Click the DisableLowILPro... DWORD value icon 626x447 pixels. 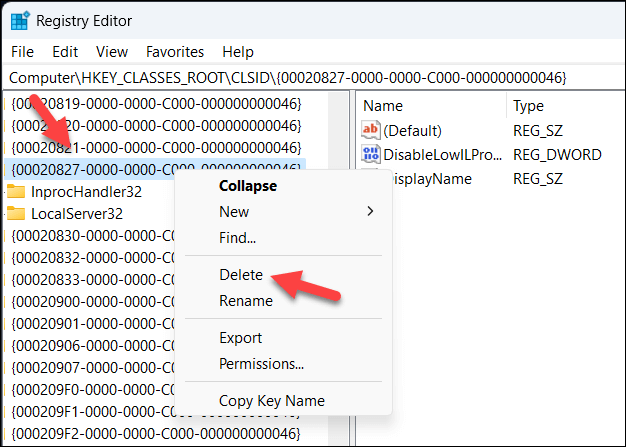coord(370,154)
